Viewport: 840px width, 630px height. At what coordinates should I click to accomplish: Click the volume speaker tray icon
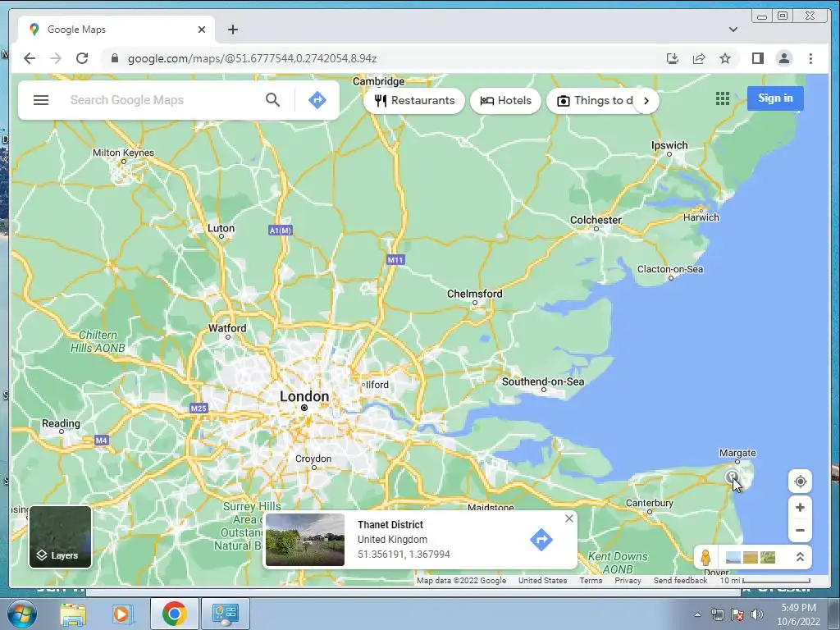[756, 614]
